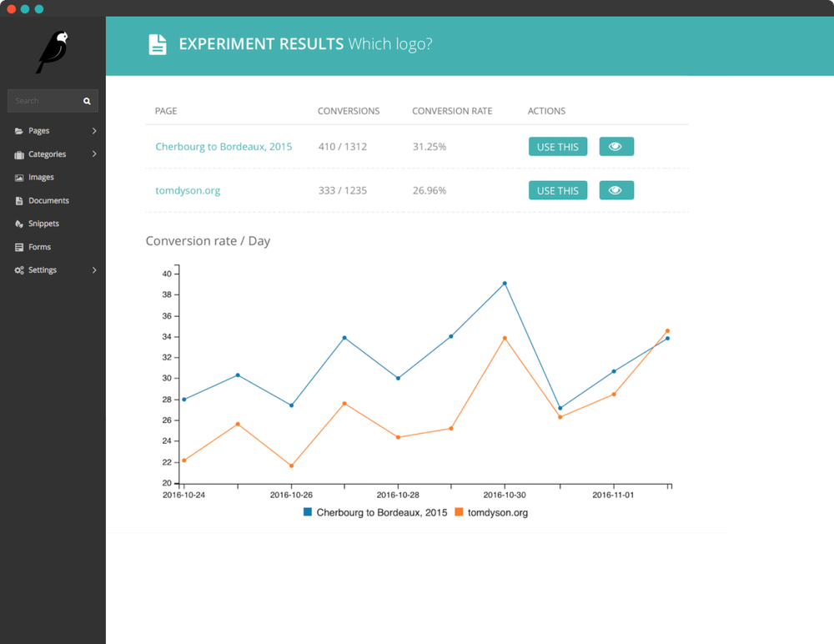Click the Categories briefcase icon
Screen dimensions: 834x644
(x=19, y=155)
